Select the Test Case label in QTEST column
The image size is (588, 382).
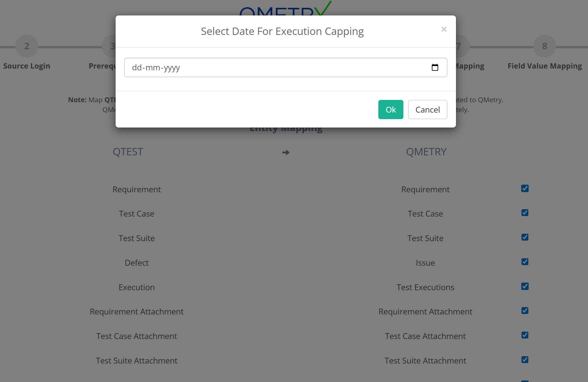pyautogui.click(x=137, y=214)
